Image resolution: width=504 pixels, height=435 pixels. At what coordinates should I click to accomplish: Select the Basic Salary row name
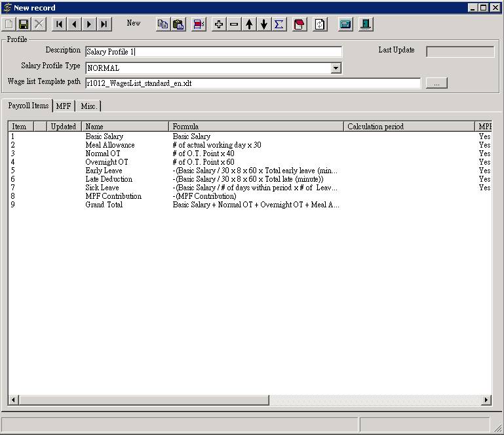104,136
